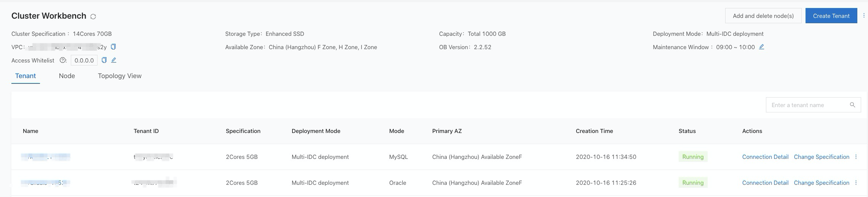The height and width of the screenshot is (197, 868).
Task: Select the Tenant tab
Action: point(26,76)
